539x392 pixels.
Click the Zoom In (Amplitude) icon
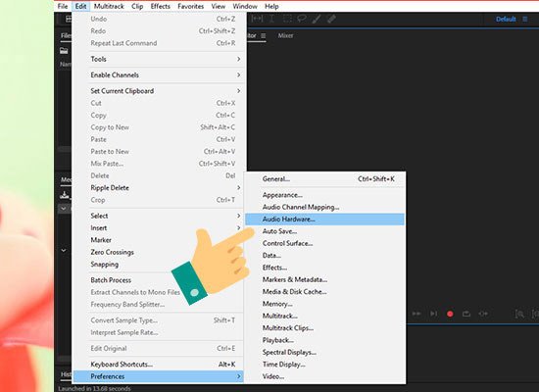click(x=519, y=314)
